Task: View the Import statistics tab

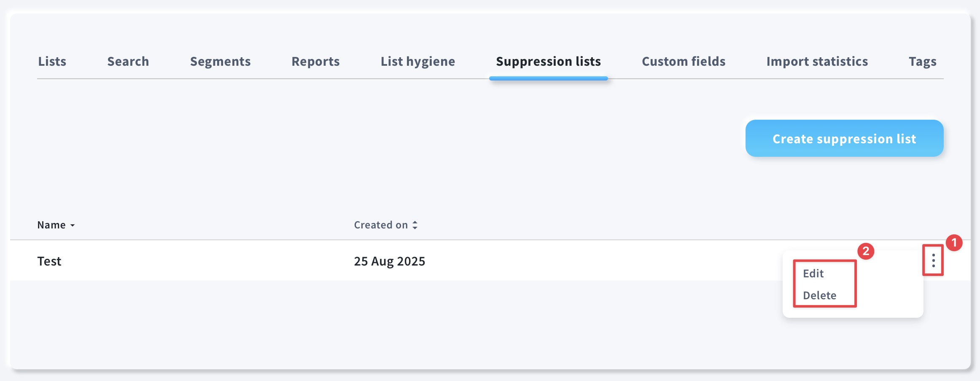Action: [x=817, y=62]
